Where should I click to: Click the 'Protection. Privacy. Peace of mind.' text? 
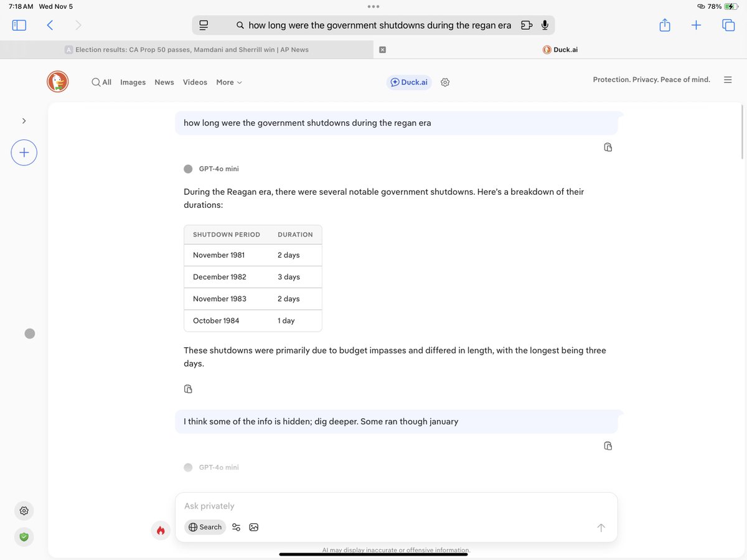tap(651, 80)
